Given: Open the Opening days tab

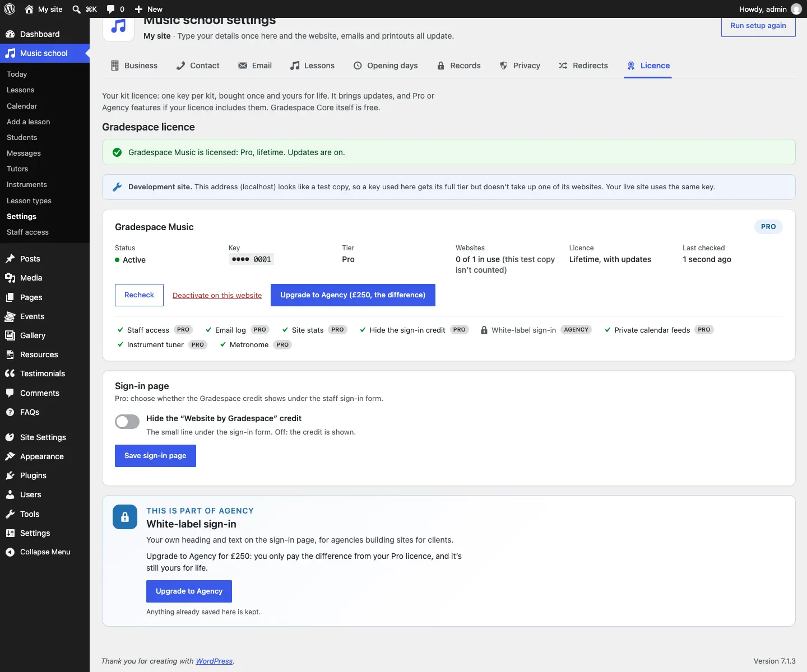Looking at the screenshot, I should (x=386, y=66).
